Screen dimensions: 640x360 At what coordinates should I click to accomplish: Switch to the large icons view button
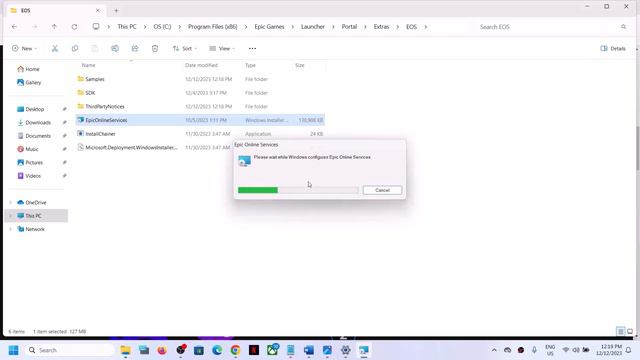click(x=630, y=331)
